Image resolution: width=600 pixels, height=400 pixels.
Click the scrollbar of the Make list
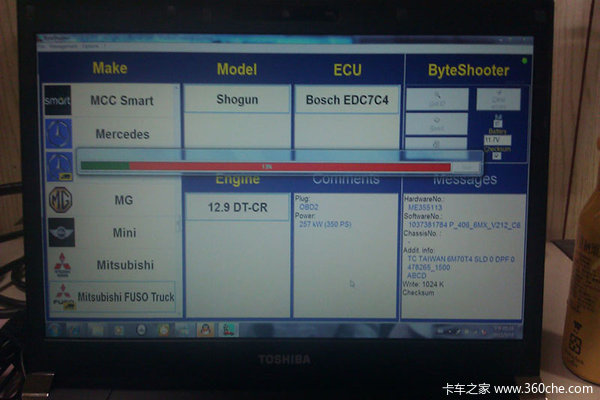178,199
